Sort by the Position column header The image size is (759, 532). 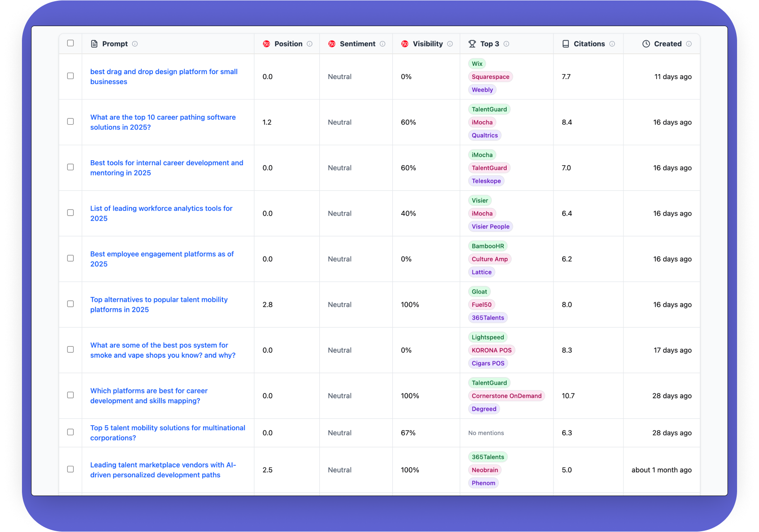288,44
